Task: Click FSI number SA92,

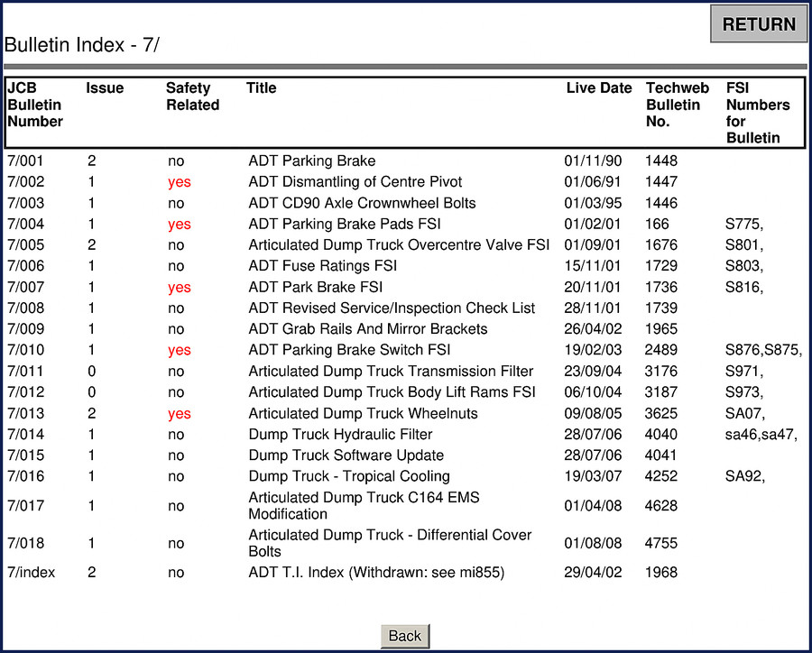Action: point(745,476)
